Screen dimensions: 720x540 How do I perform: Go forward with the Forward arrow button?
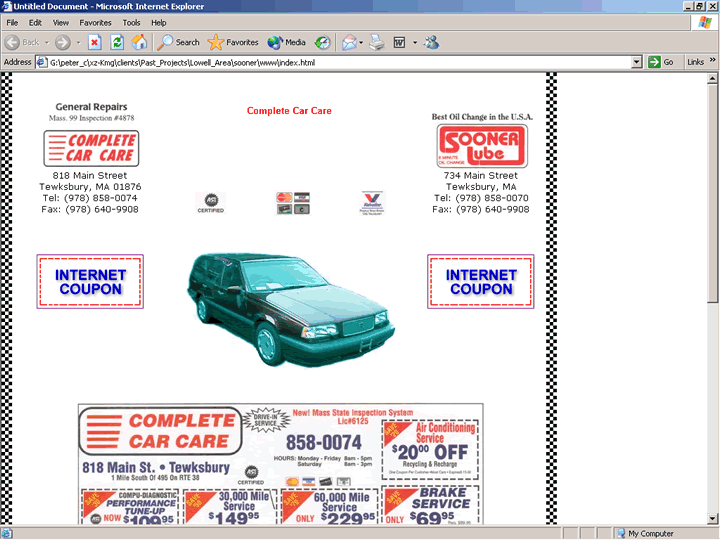tap(63, 43)
